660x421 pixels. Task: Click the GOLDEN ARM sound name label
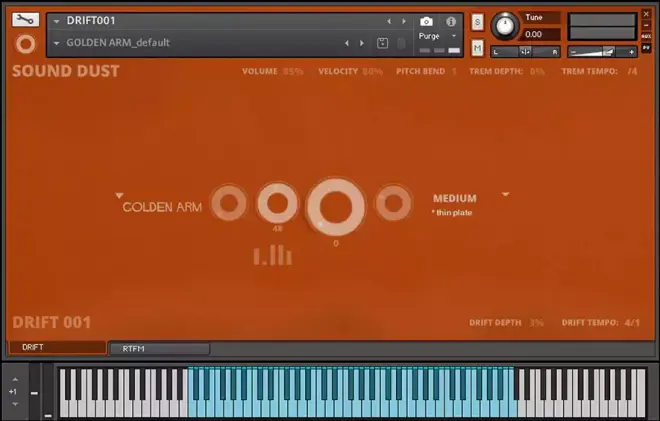(x=162, y=207)
